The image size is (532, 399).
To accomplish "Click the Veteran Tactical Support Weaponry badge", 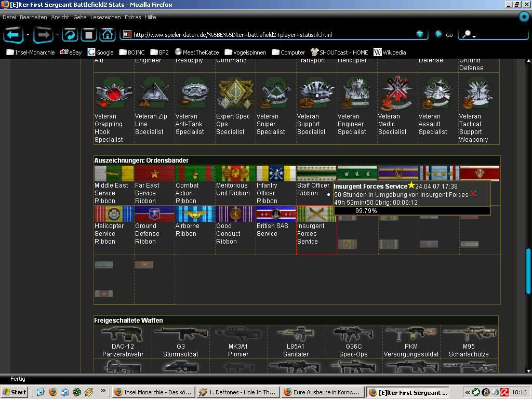I will click(x=478, y=92).
